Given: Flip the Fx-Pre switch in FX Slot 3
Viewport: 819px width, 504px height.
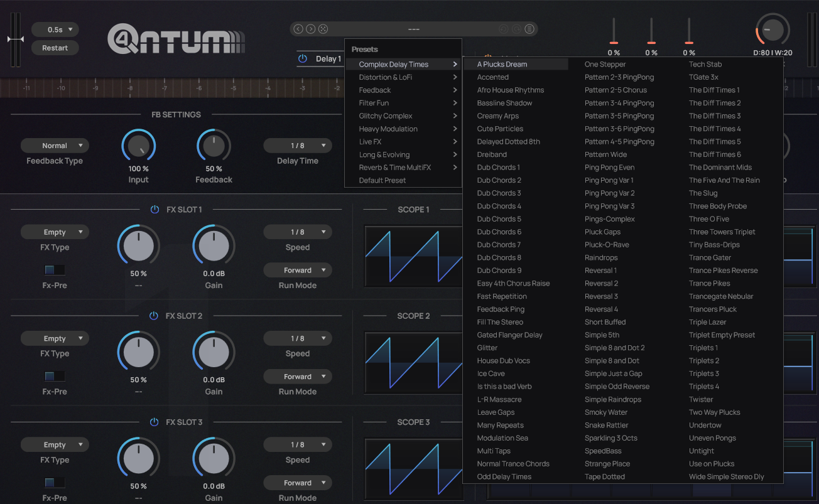Looking at the screenshot, I should click(x=55, y=483).
